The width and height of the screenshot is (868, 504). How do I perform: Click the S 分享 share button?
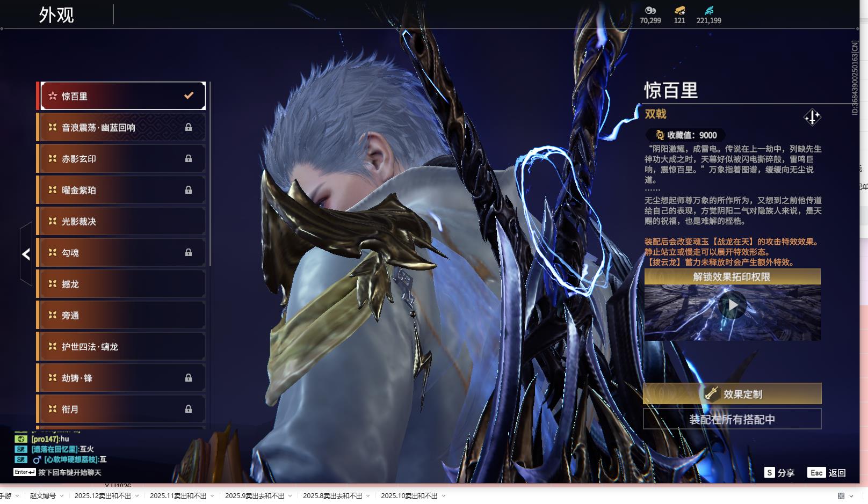tap(779, 473)
